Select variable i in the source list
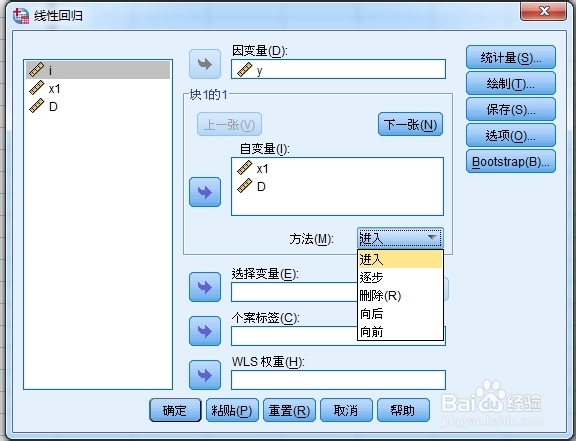The height and width of the screenshot is (441, 576). [98, 70]
